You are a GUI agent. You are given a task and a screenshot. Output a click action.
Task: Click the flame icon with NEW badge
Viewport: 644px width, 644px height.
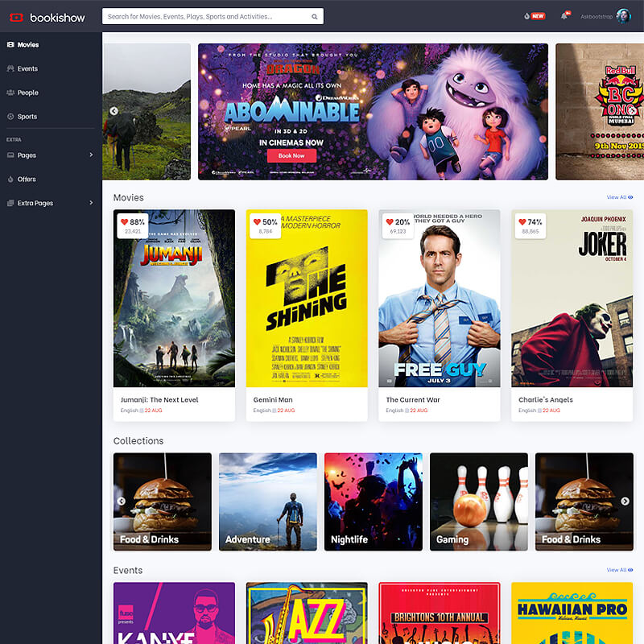(526, 16)
